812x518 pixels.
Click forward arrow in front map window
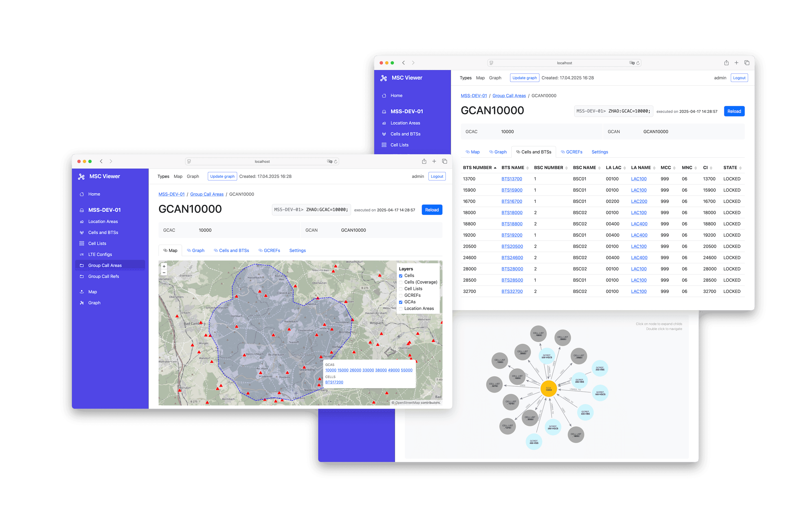[x=111, y=161]
